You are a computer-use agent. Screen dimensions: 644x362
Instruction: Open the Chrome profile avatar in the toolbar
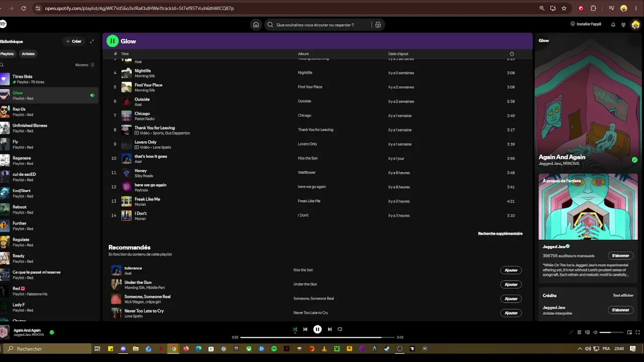pos(624,8)
